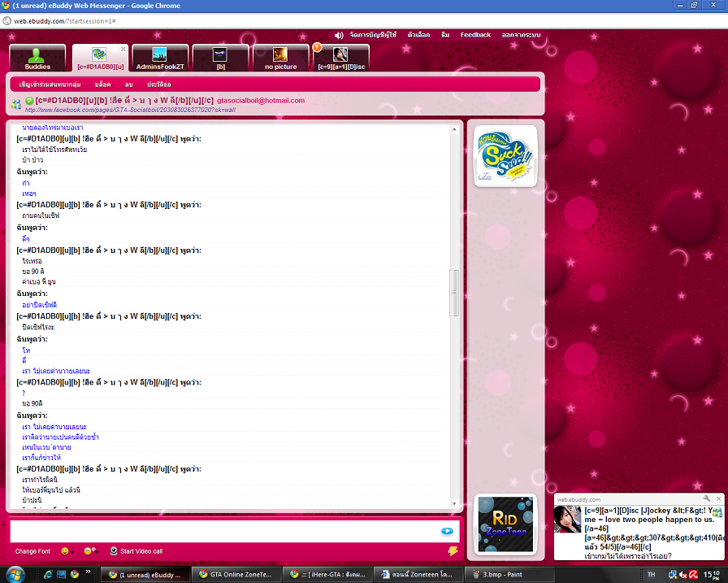Viewport: 728px width, 583px height.
Task: Open the Buddies tab
Action: pyautogui.click(x=37, y=58)
